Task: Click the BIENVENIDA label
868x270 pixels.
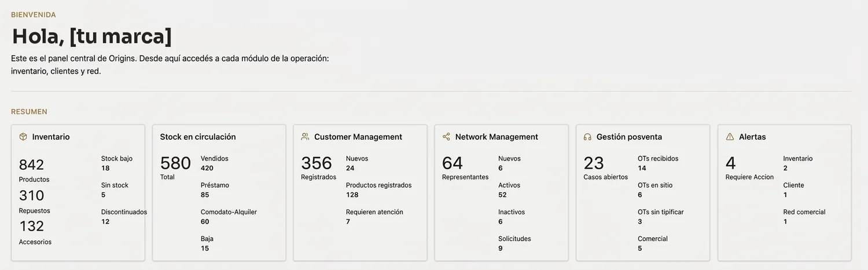Action: [34, 15]
